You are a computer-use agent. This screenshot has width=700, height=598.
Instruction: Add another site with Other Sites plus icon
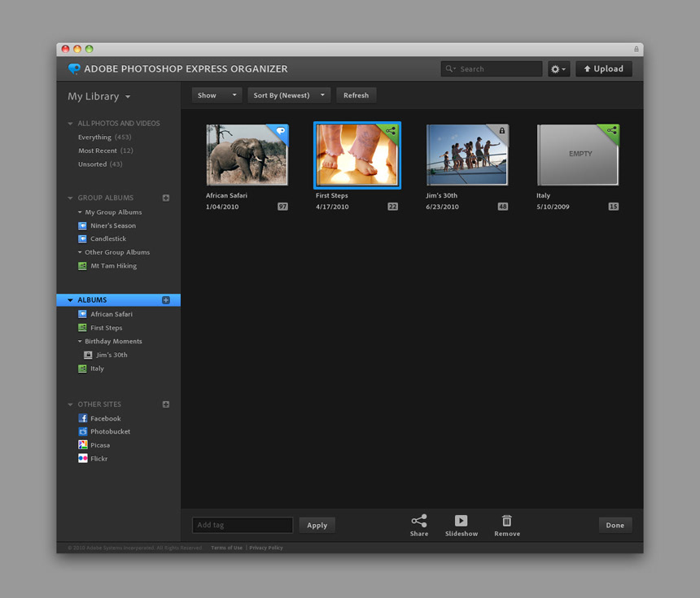pyautogui.click(x=166, y=404)
